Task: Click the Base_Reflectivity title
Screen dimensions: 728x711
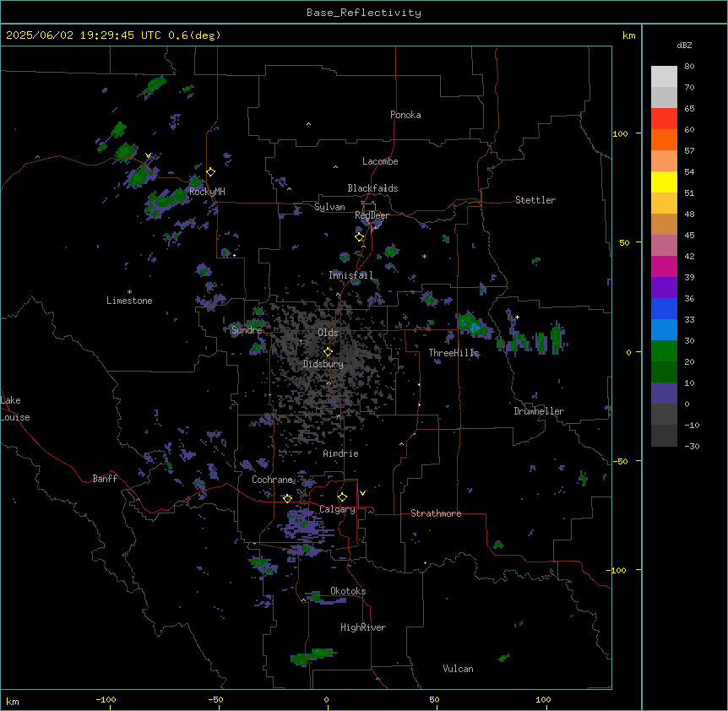Action: pos(364,13)
